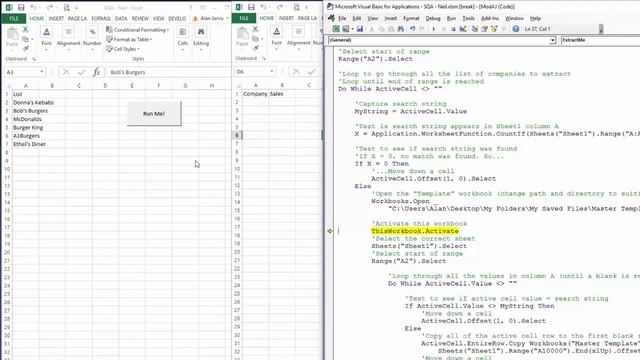Open the ExtractMe procedure dropdown

tap(600, 40)
